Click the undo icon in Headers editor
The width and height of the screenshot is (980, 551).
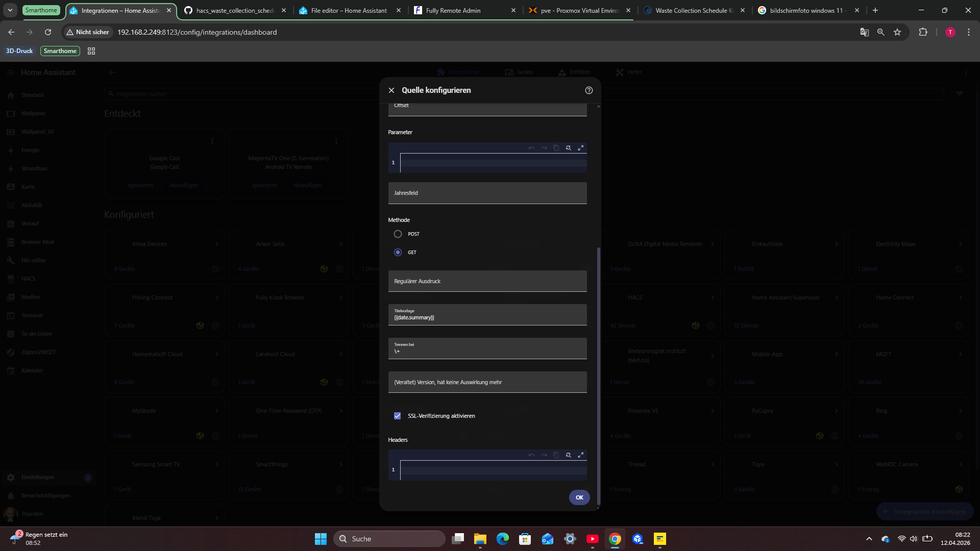531,455
